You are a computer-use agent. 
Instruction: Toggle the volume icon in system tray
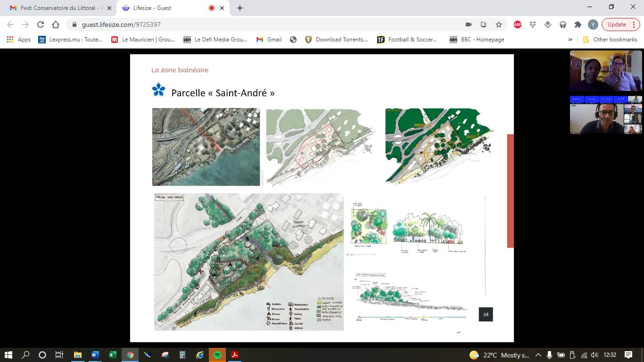pyautogui.click(x=594, y=355)
